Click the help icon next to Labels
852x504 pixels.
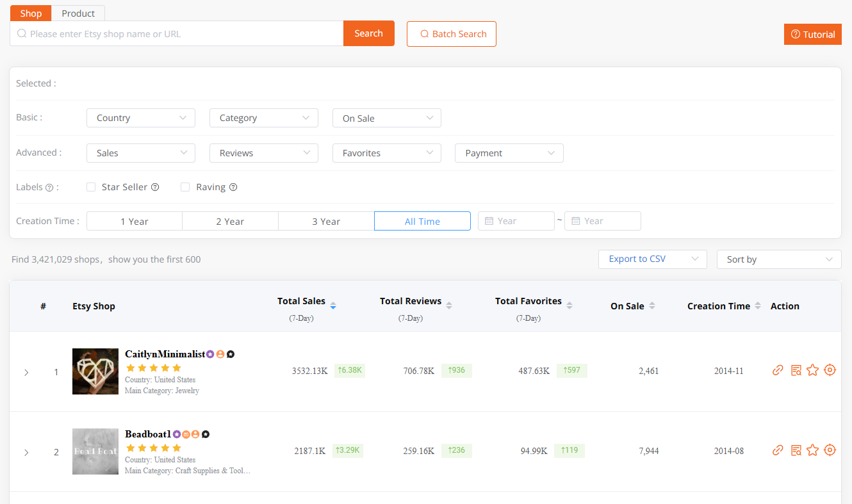(49, 188)
